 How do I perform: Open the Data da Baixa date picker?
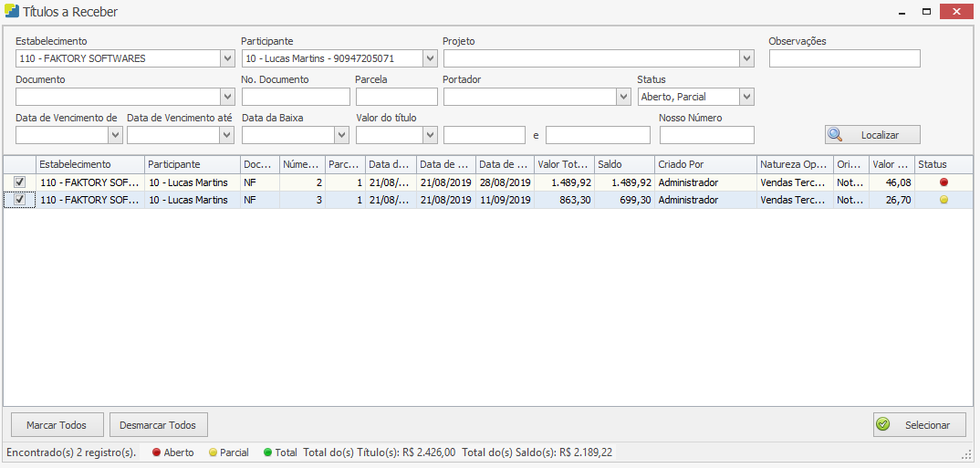(x=341, y=135)
